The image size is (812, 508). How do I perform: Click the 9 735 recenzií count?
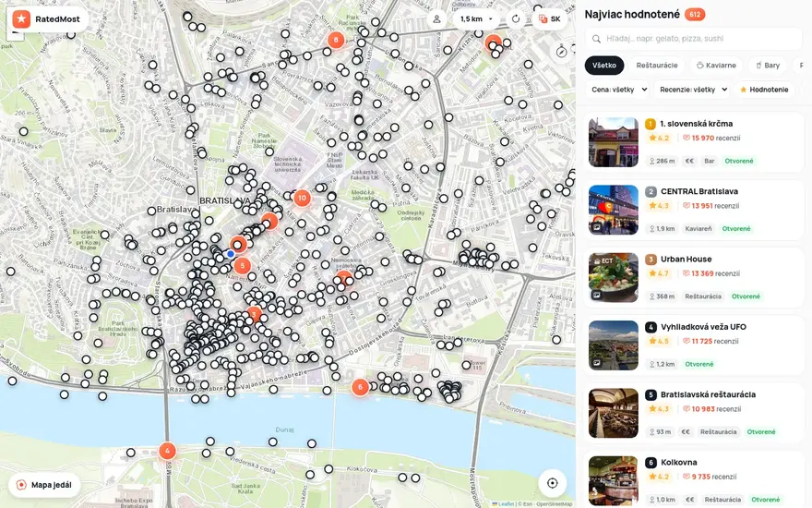coord(710,477)
